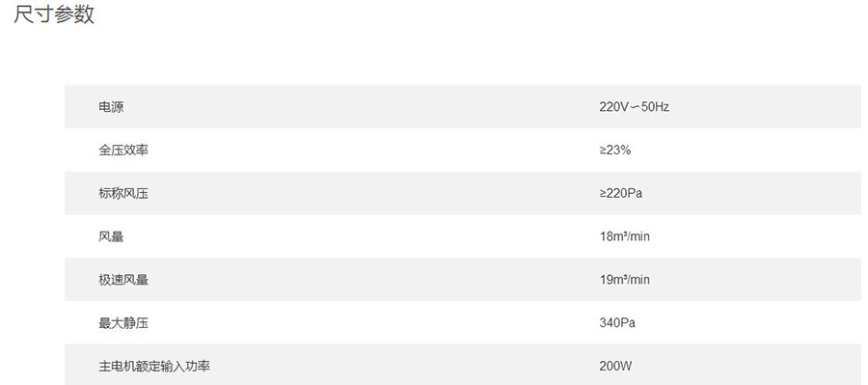Select the 主电机额定输入功率 label
Screen dimensions: 868x385
coord(154,366)
